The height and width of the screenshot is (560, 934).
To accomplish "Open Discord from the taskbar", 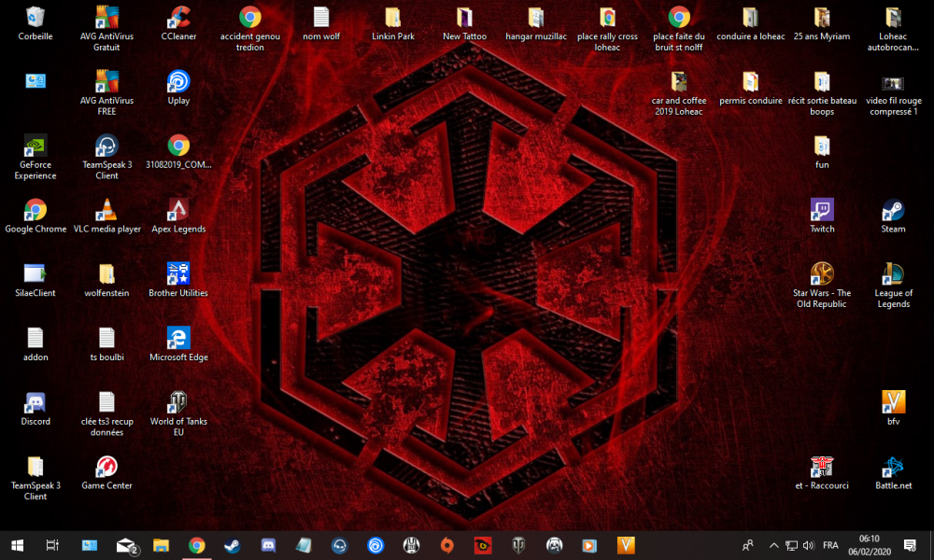I will pyautogui.click(x=268, y=545).
